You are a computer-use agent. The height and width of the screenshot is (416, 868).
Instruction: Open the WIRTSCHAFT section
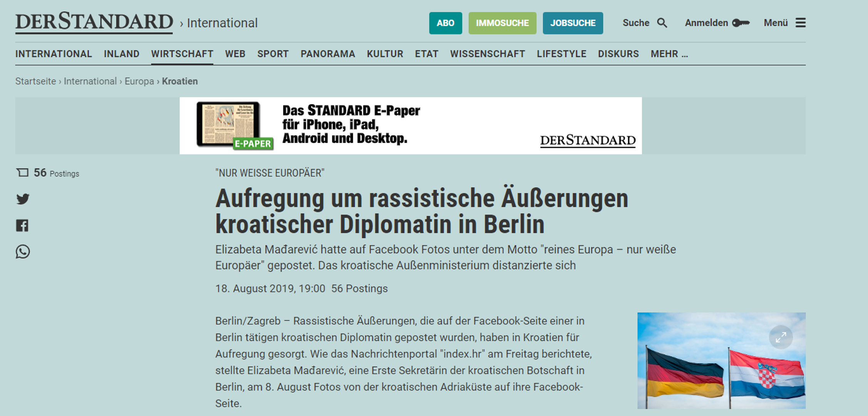click(x=182, y=54)
